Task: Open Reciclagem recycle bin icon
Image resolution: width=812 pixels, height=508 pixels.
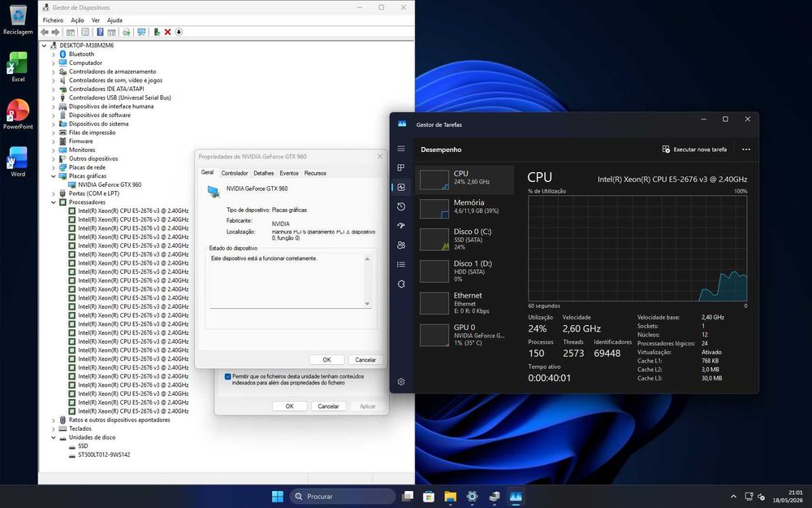Action: coord(18,20)
